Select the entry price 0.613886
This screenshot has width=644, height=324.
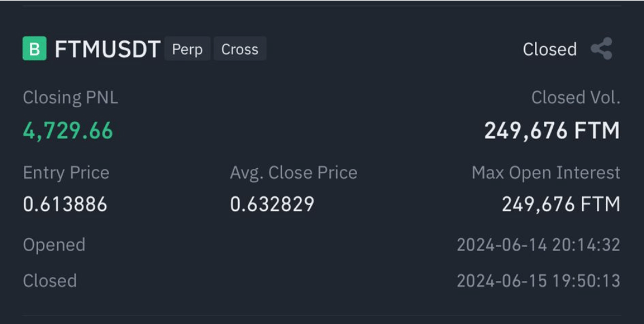click(x=65, y=204)
